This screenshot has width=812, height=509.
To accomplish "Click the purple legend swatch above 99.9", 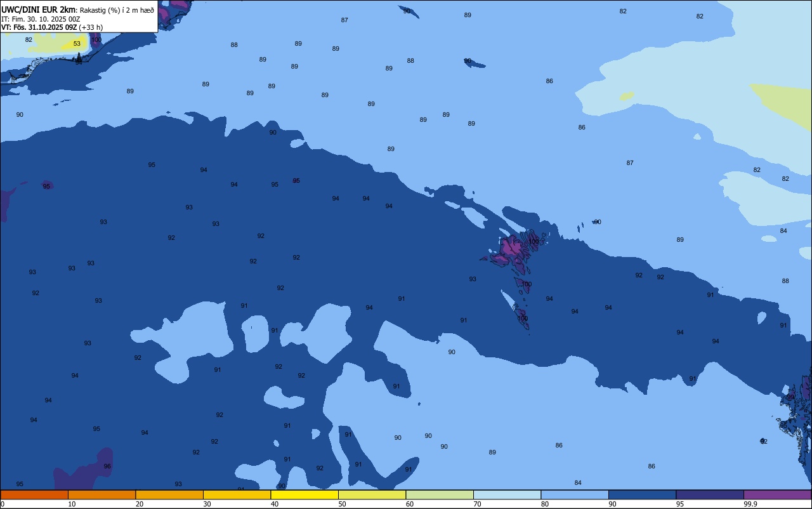I will tap(777, 494).
